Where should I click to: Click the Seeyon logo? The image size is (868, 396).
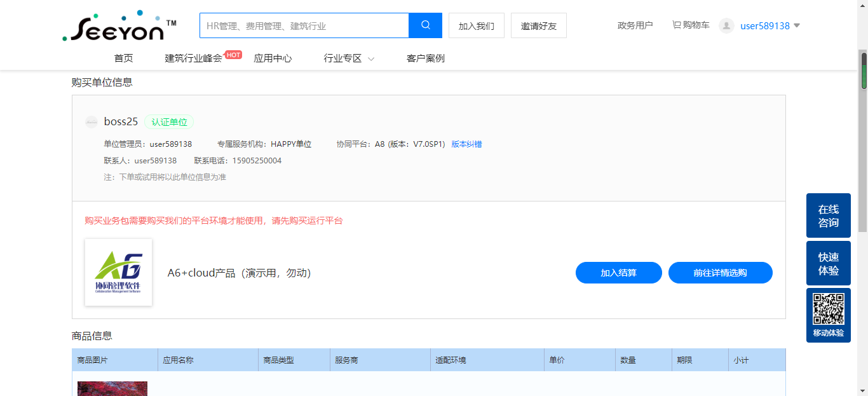point(119,26)
